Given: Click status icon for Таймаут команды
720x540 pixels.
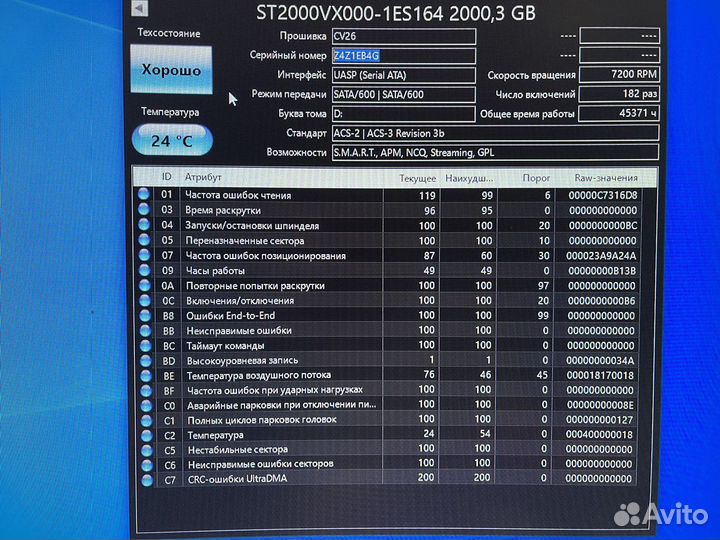Looking at the screenshot, I should pos(146,345).
